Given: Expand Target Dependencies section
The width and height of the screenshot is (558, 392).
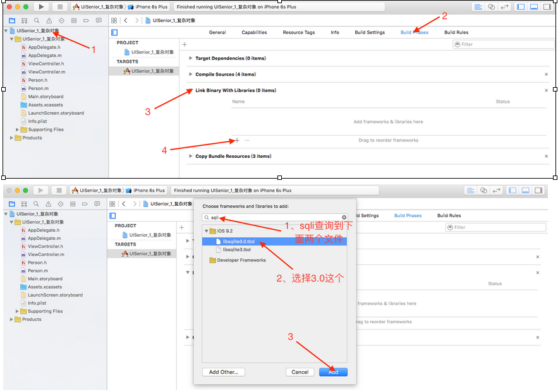Looking at the screenshot, I should pos(190,58).
